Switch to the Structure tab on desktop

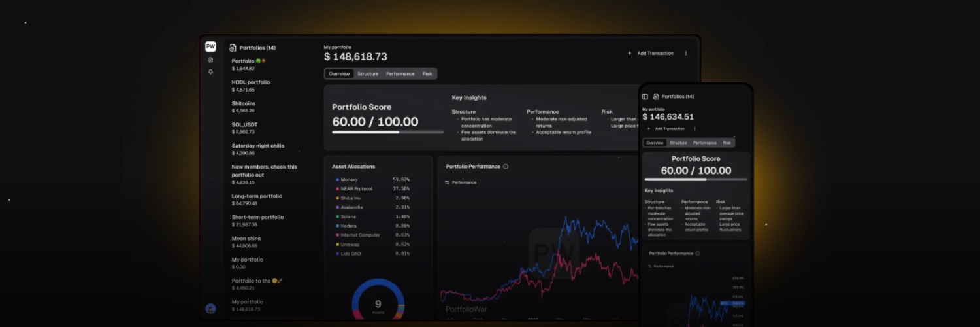pyautogui.click(x=368, y=74)
